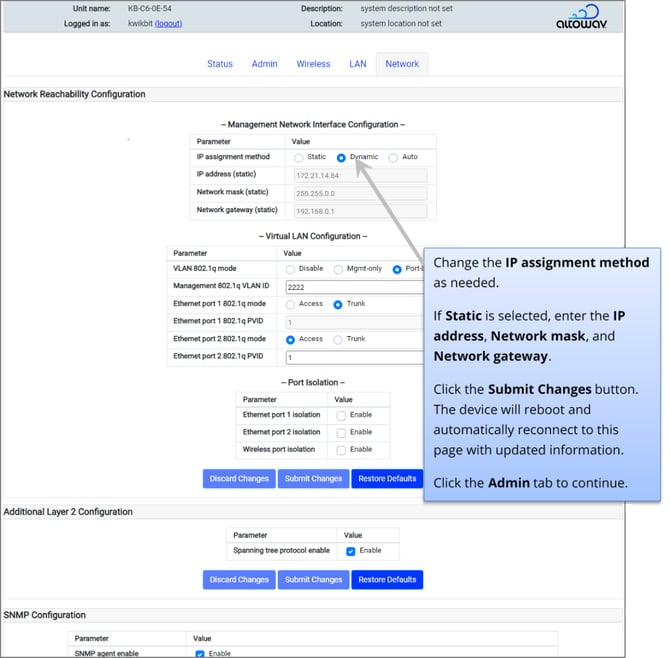670x658 pixels.
Task: Click the Management 802.1q VLAN ID field
Action: click(355, 287)
